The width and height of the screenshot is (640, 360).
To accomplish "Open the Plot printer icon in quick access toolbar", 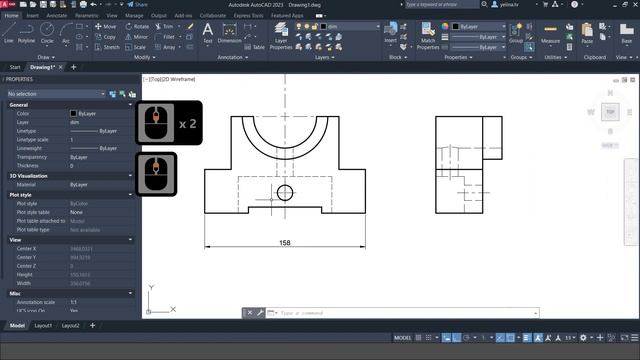I will click(x=83, y=4).
